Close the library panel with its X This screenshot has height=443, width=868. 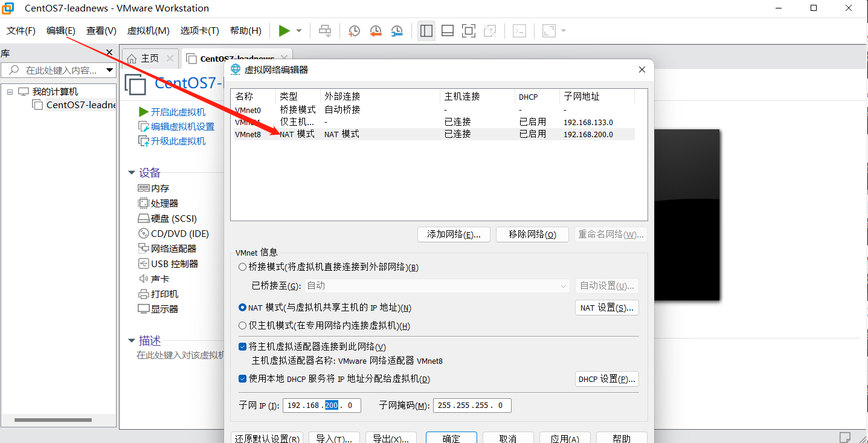[x=109, y=53]
